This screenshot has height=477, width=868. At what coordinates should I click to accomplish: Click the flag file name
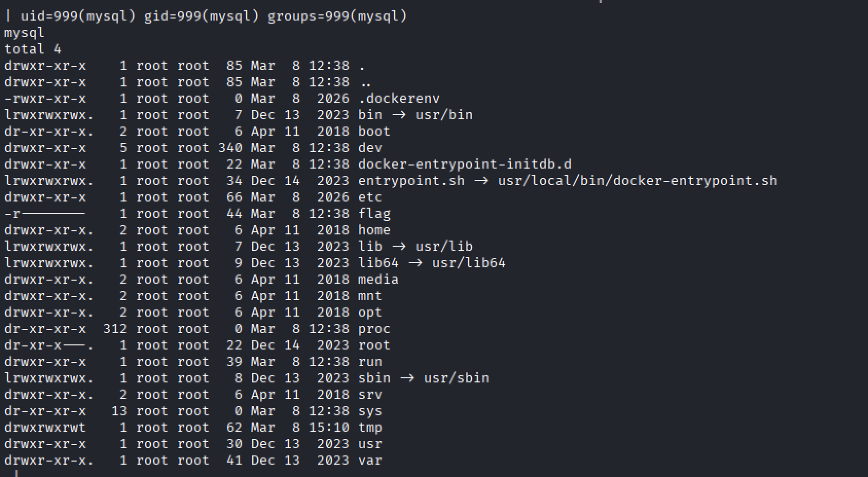pyautogui.click(x=374, y=213)
